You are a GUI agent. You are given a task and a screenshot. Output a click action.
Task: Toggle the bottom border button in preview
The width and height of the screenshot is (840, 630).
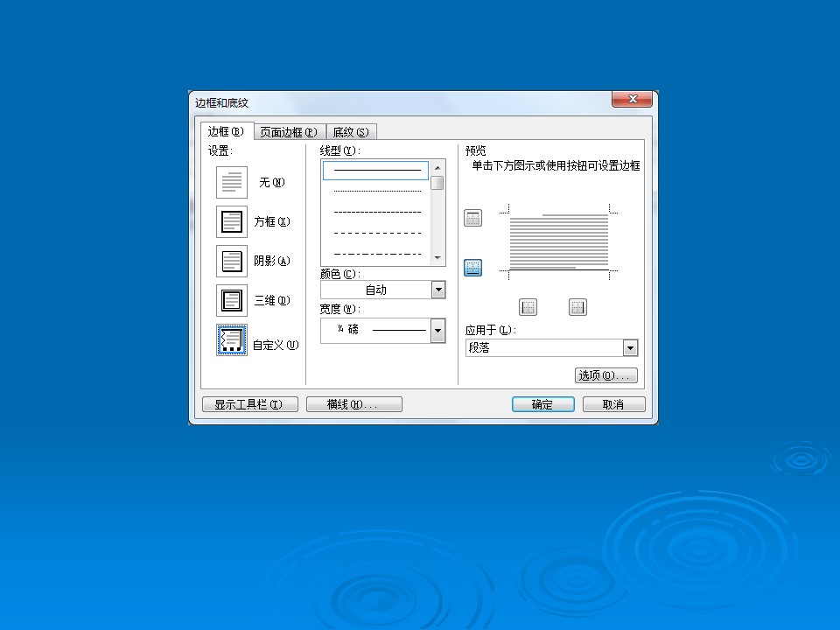coord(472,268)
